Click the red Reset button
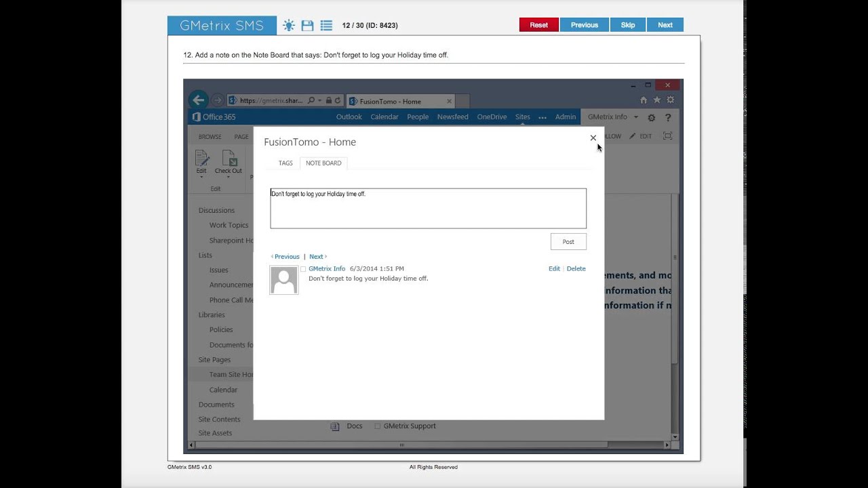The image size is (868, 488). pos(539,25)
